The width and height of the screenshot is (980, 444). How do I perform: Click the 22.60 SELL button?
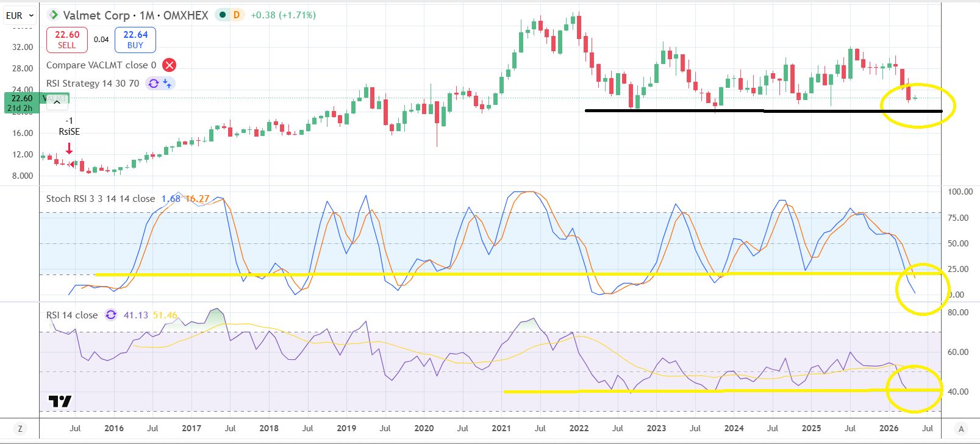click(x=67, y=40)
